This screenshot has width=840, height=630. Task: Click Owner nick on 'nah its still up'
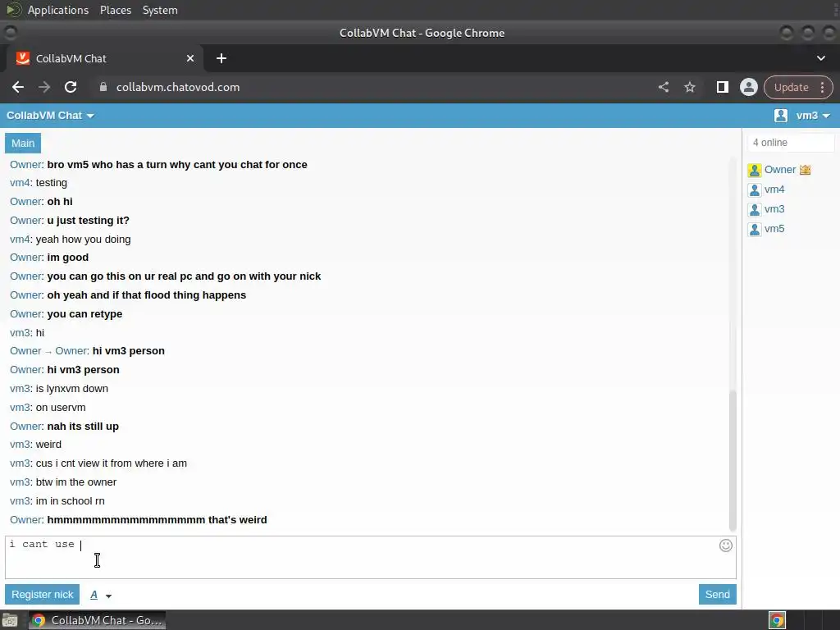[x=25, y=427]
